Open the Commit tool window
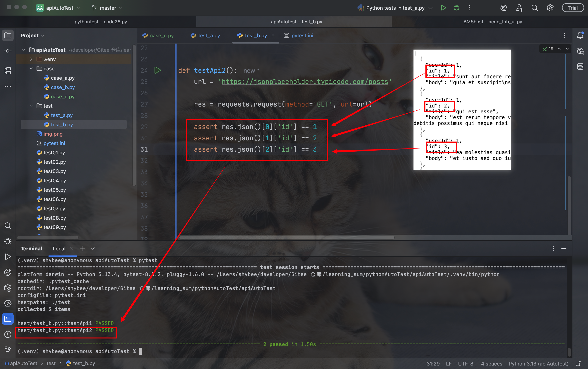This screenshot has width=588, height=369. pyautogui.click(x=8, y=51)
